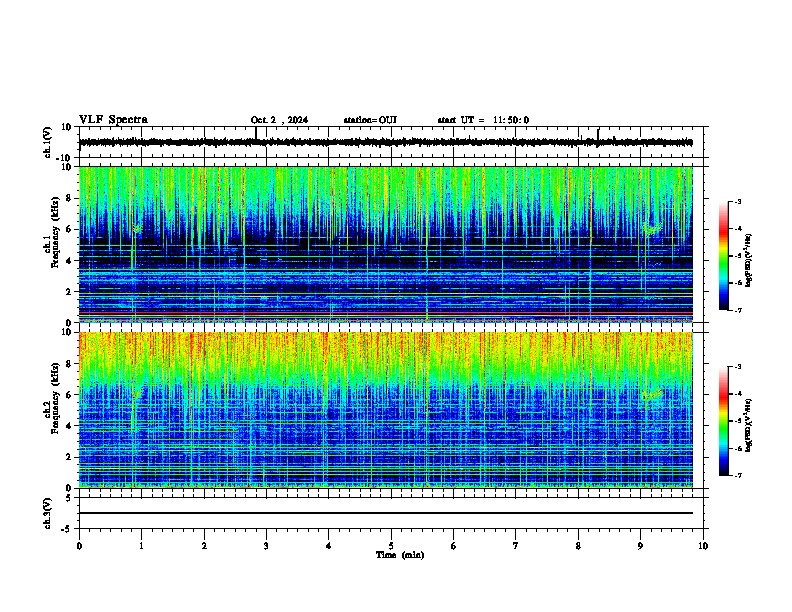The width and height of the screenshot is (792, 612).
Task: Click the "ch.1(V)" waveform axis label
Action: click(x=48, y=142)
